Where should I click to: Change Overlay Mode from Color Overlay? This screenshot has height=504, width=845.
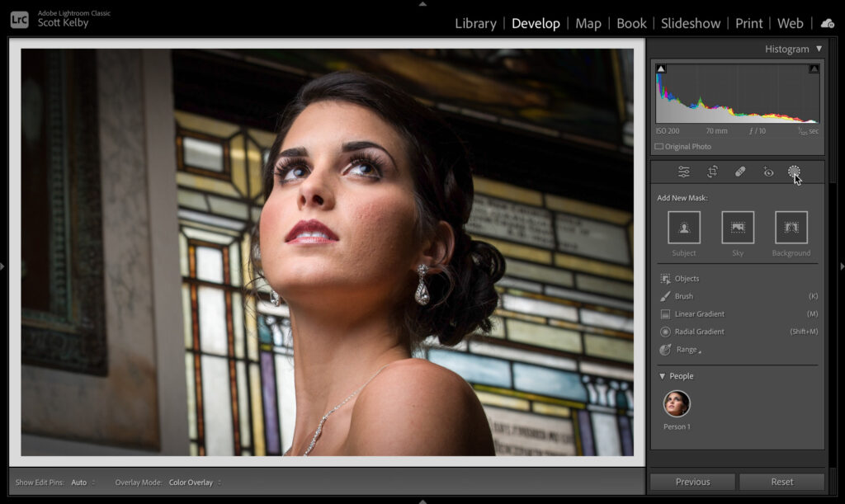tap(195, 483)
